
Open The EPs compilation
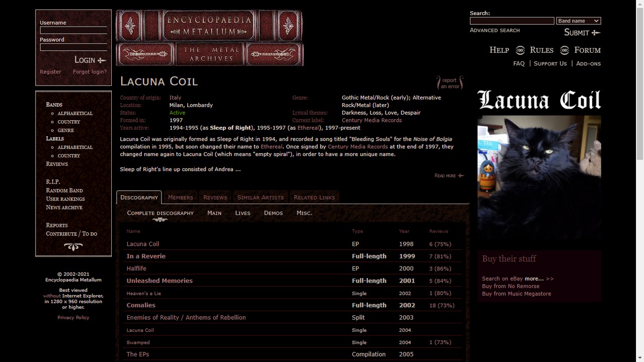(x=138, y=354)
